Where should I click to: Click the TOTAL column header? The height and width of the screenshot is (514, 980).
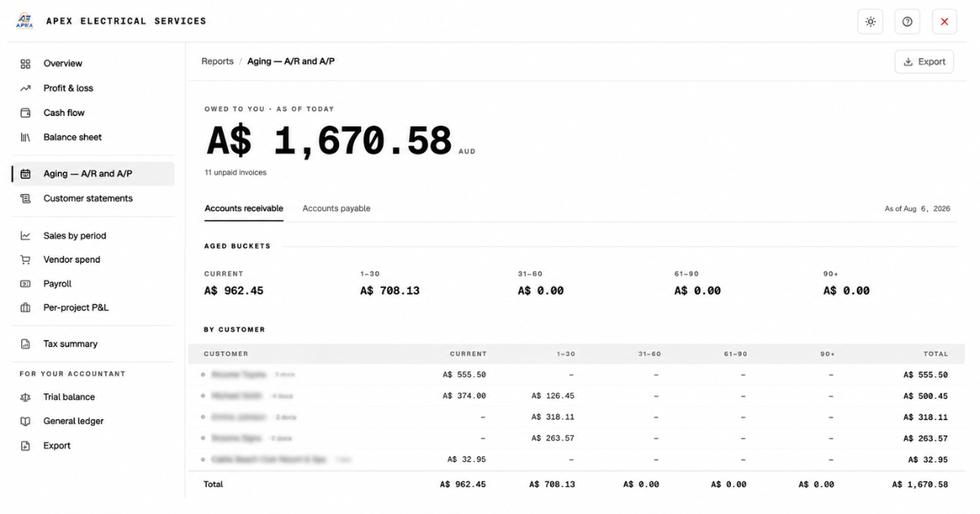click(x=936, y=354)
